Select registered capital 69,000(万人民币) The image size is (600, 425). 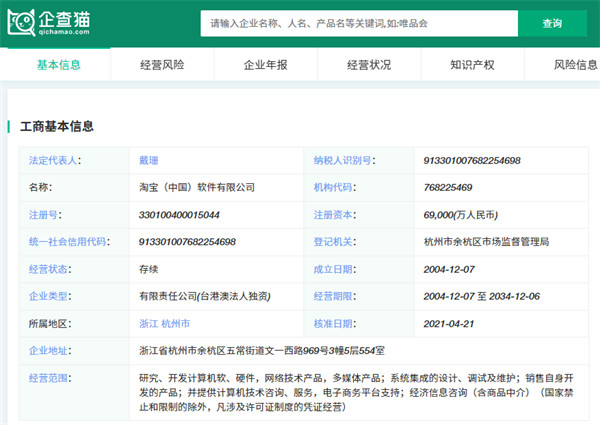click(x=461, y=215)
